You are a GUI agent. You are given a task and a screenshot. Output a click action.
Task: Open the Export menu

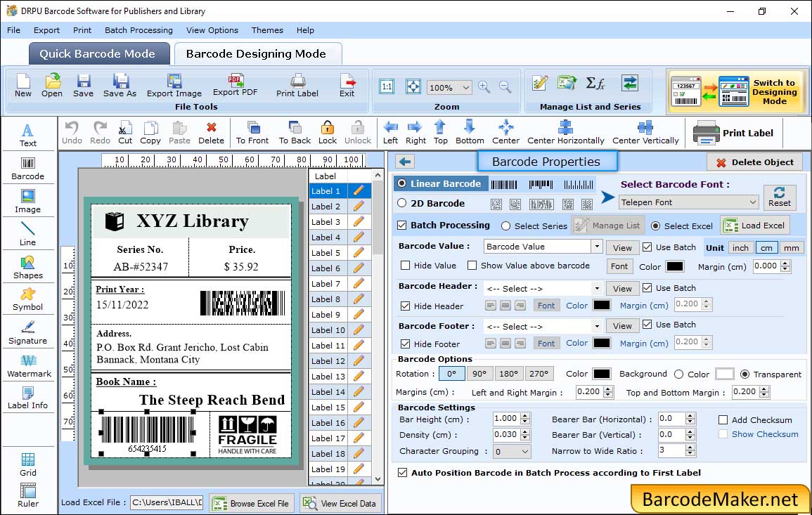(x=46, y=30)
